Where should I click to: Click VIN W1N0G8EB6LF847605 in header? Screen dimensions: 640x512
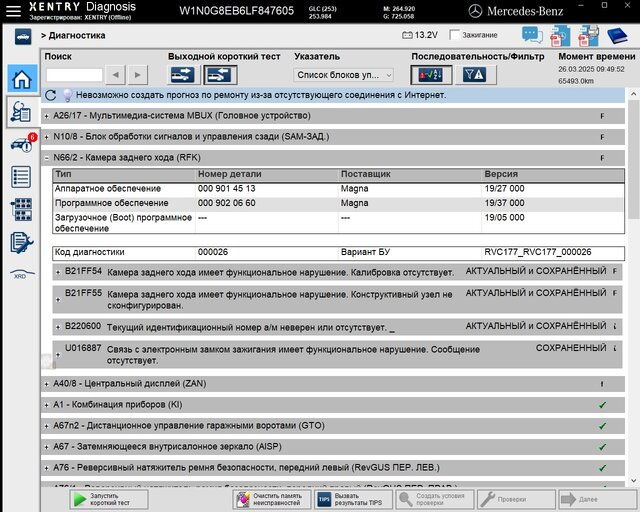point(236,11)
